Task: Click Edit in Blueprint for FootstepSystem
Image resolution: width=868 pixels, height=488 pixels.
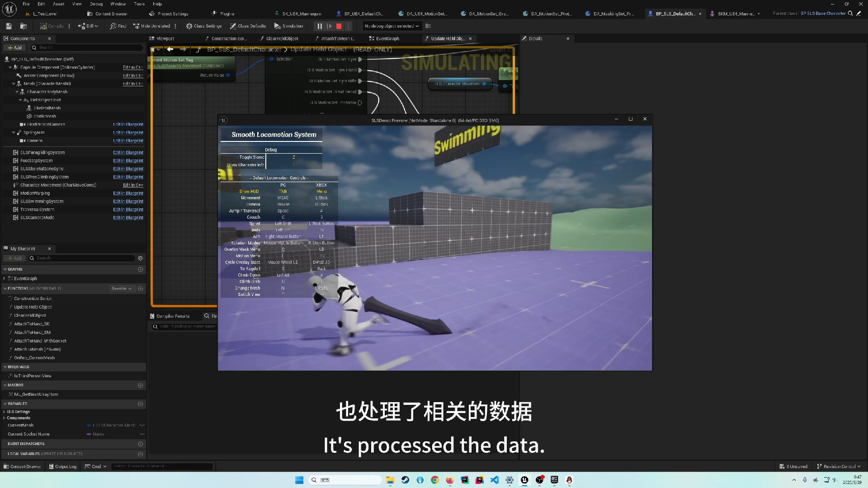Action: (x=128, y=161)
